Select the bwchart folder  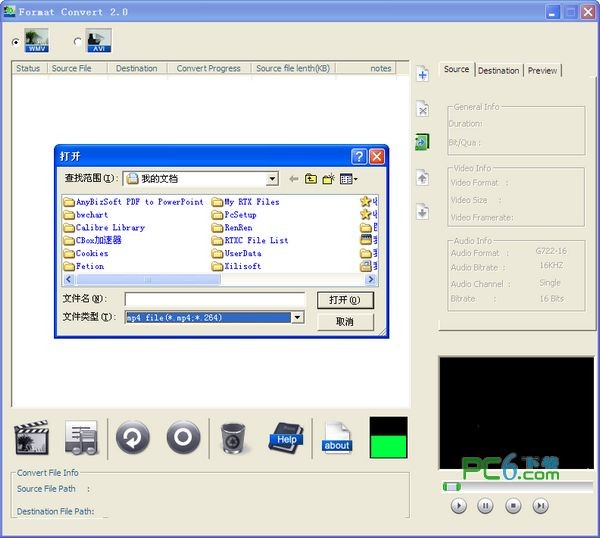[86, 215]
